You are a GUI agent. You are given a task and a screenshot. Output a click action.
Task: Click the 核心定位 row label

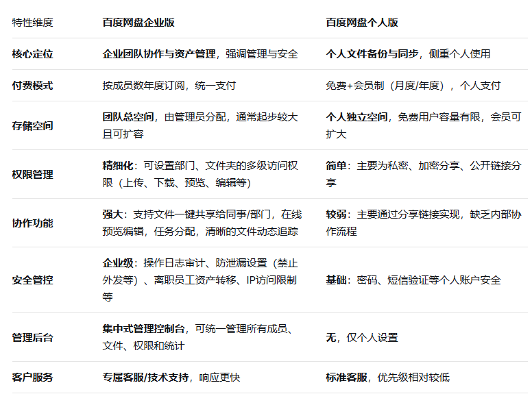tap(33, 54)
